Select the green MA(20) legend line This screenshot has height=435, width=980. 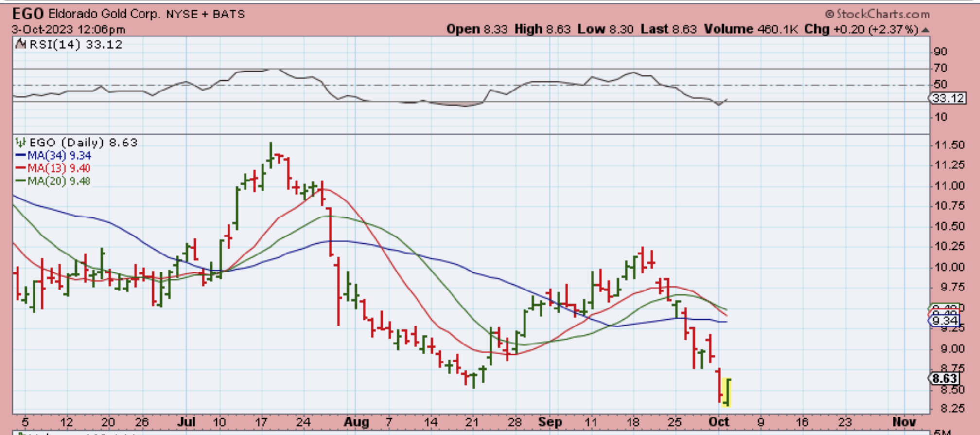click(20, 181)
